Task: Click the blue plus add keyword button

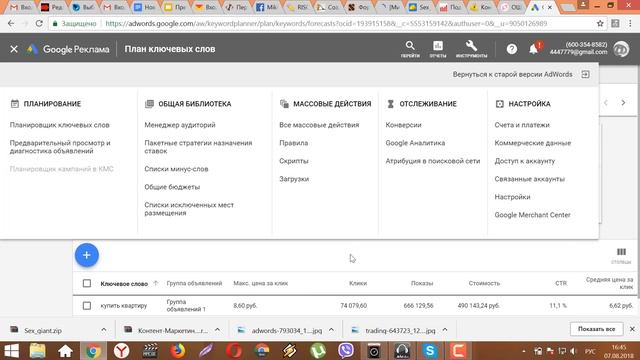Action: pos(87,255)
